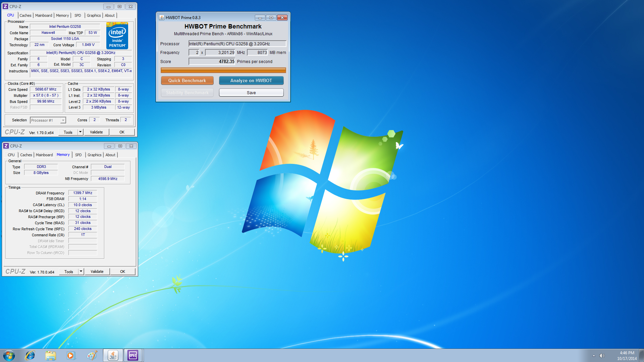The width and height of the screenshot is (644, 362).
Task: Click the 8073 MB mem field
Action: click(x=257, y=52)
